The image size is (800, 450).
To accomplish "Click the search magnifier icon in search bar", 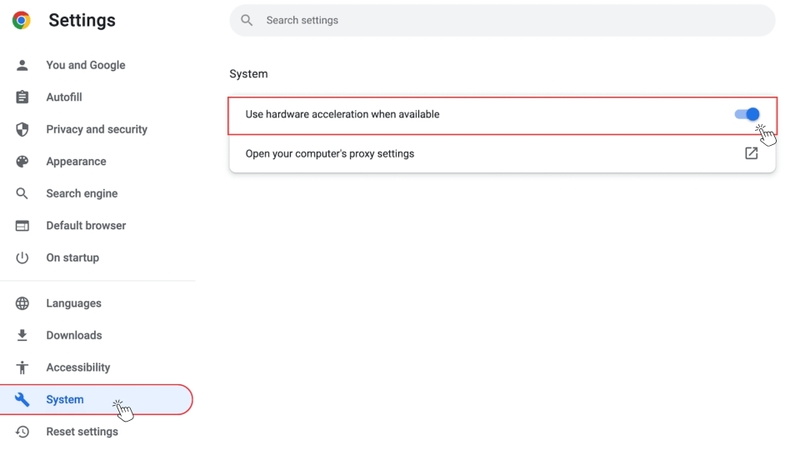I will [x=246, y=20].
